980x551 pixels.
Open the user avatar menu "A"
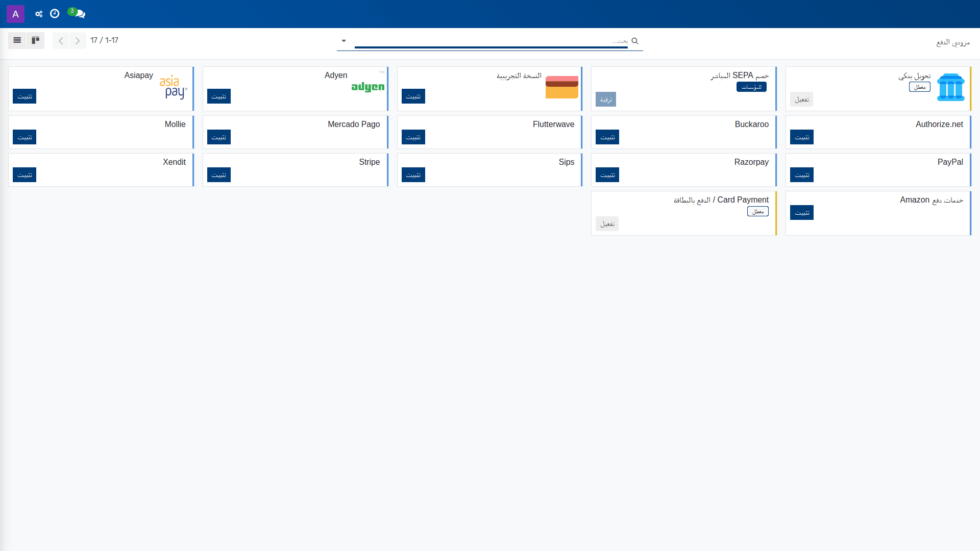pyautogui.click(x=15, y=14)
